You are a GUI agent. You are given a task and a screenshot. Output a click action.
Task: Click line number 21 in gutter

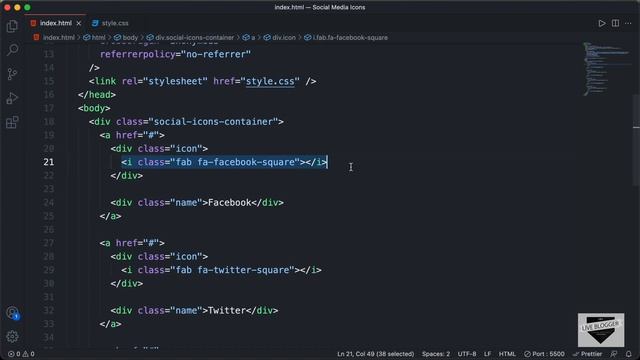pos(49,162)
